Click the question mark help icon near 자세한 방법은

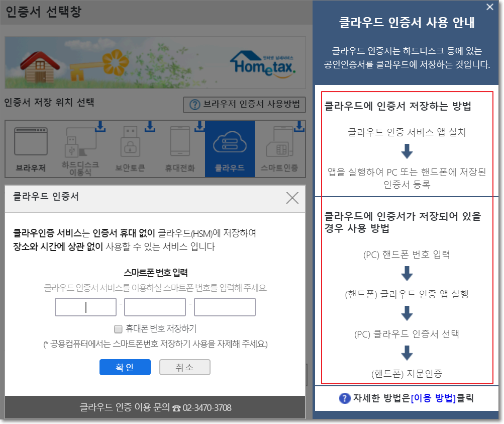[x=344, y=398]
